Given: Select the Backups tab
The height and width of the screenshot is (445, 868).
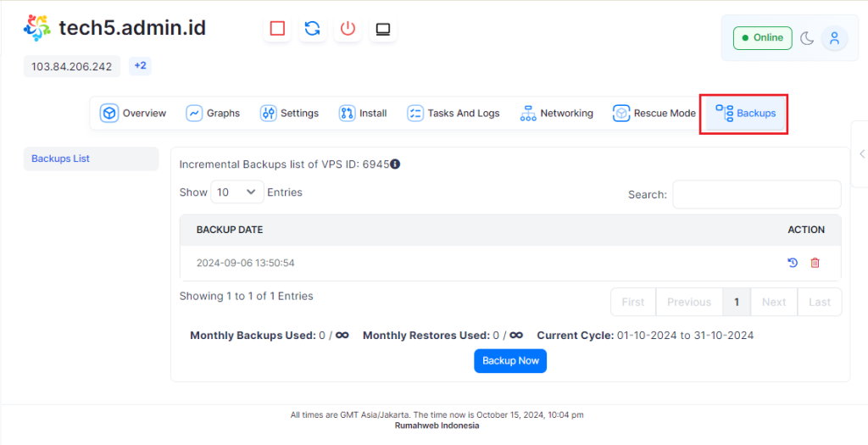Looking at the screenshot, I should click(x=745, y=114).
